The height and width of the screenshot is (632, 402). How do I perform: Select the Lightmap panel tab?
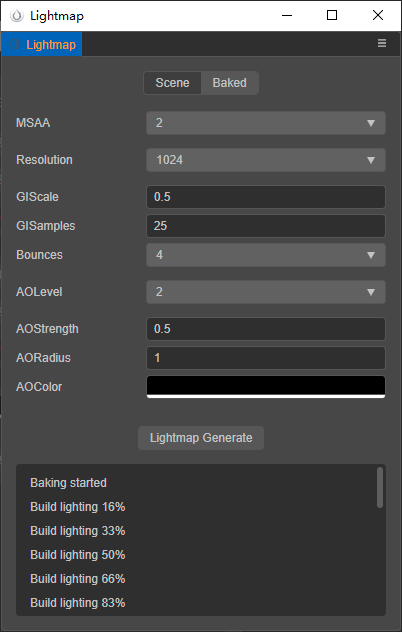[42, 44]
